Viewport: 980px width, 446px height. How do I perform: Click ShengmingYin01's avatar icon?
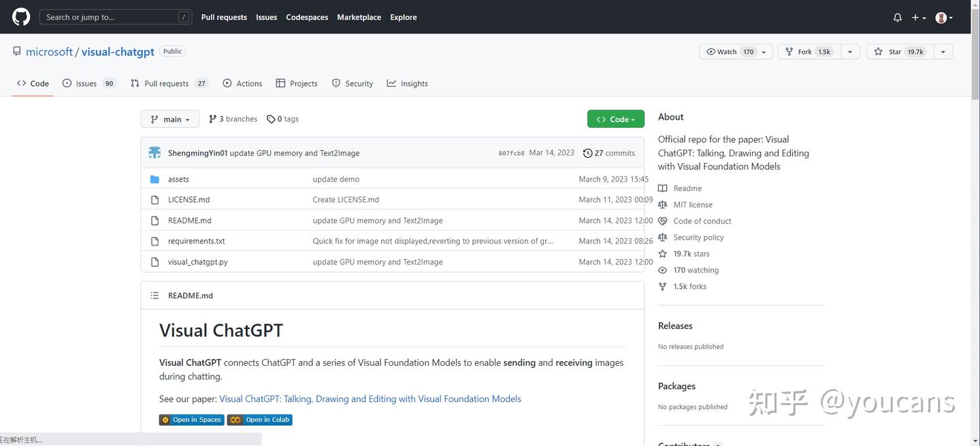(154, 153)
